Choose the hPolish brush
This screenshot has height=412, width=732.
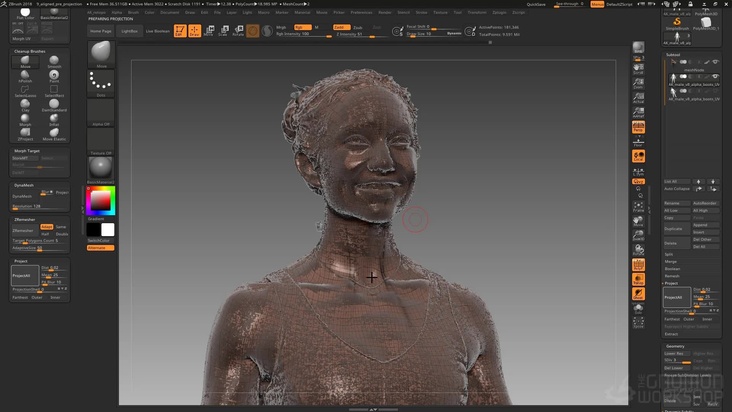(x=25, y=76)
